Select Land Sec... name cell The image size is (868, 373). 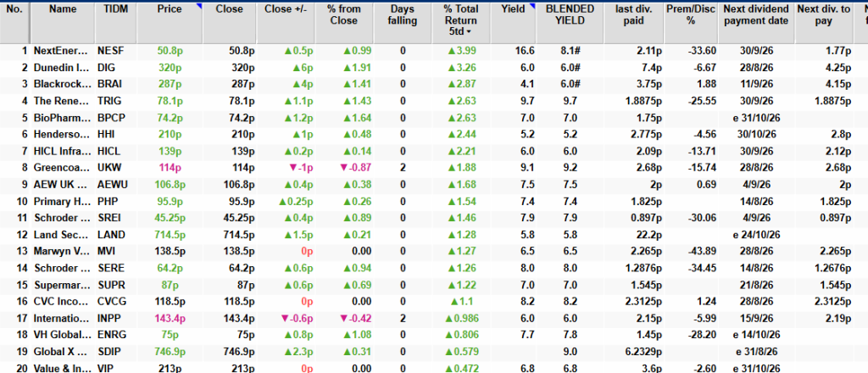coord(60,235)
